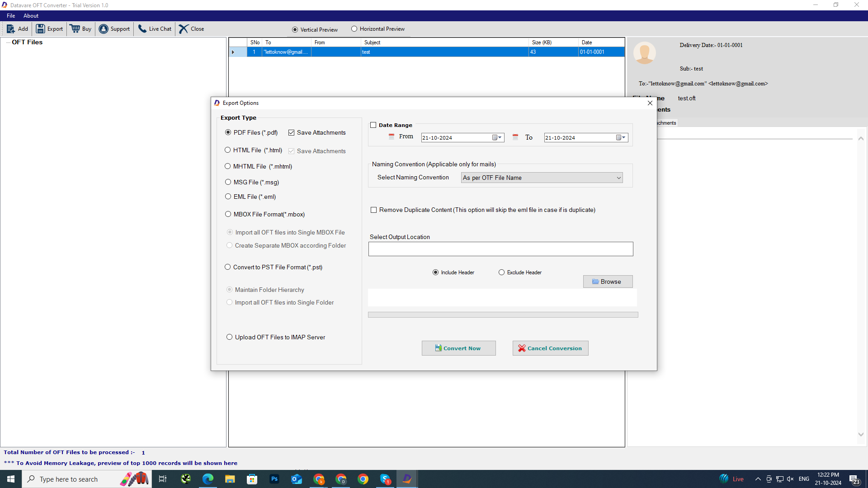The width and height of the screenshot is (868, 488).
Task: Open the File menu
Action: pos(11,16)
